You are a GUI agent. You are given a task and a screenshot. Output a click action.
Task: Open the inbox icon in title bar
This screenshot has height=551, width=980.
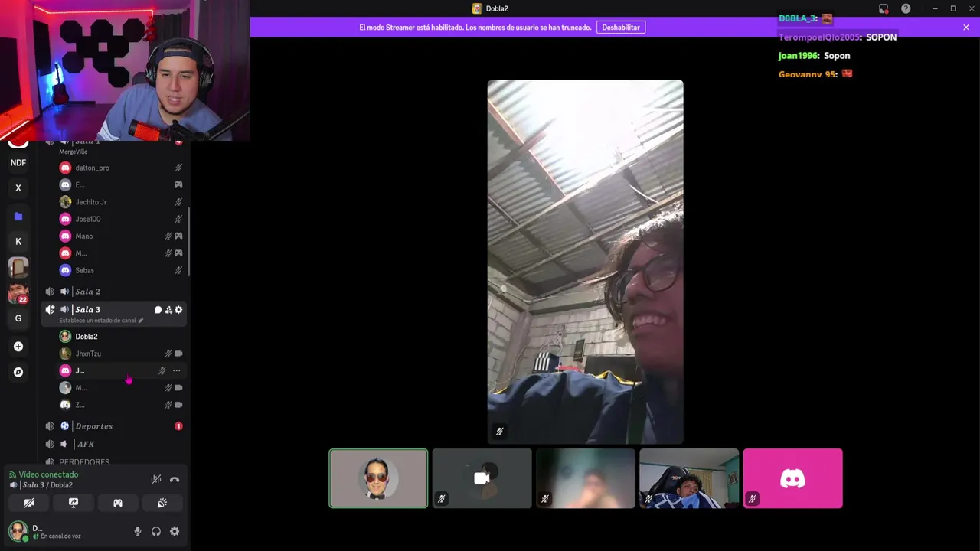coord(884,8)
